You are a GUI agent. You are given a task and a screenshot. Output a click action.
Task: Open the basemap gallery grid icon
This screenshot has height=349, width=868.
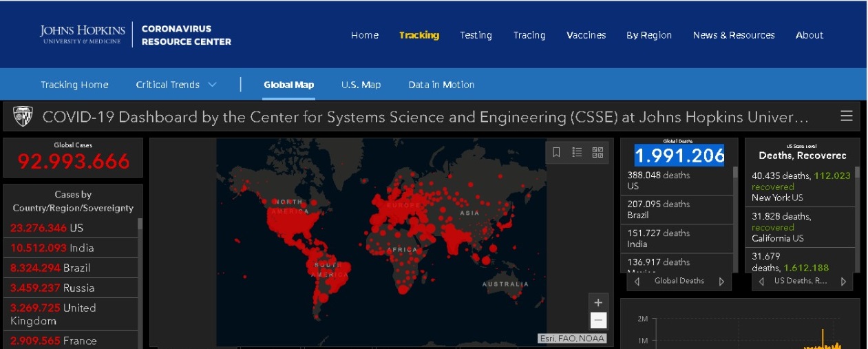point(597,152)
